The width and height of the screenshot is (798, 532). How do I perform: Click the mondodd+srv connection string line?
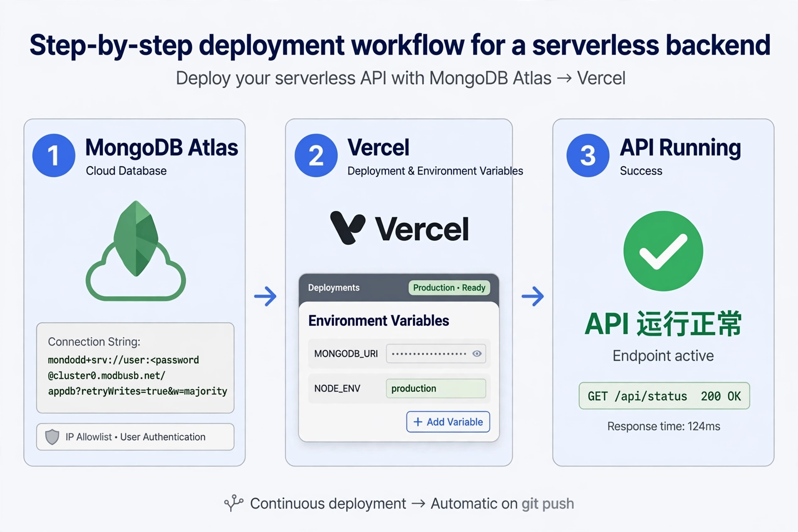[123, 360]
